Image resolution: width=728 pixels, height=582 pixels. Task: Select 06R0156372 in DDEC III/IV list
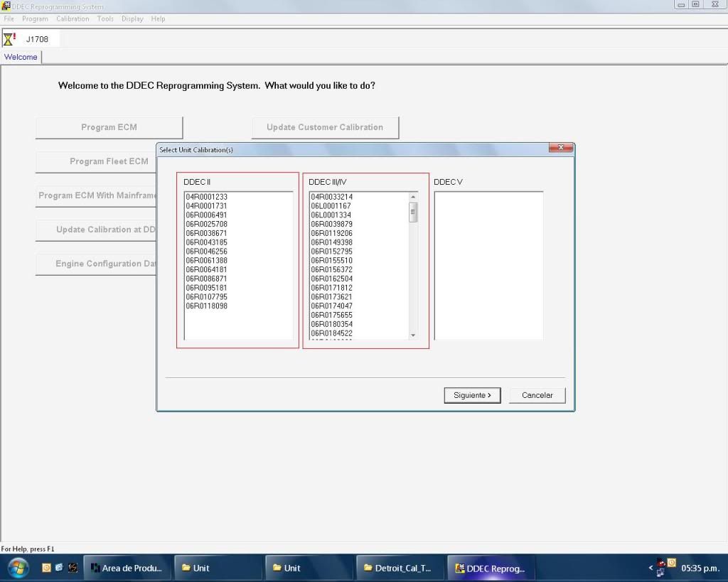331,269
